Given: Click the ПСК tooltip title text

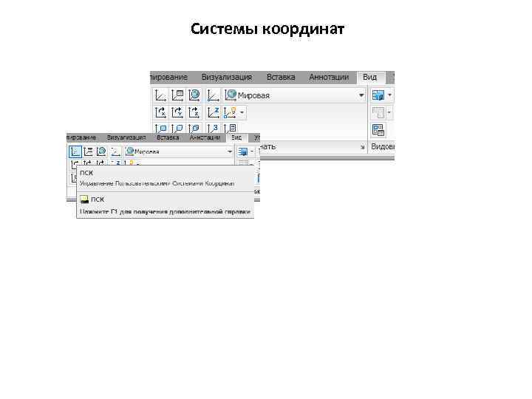Looking at the screenshot, I should coord(86,173).
